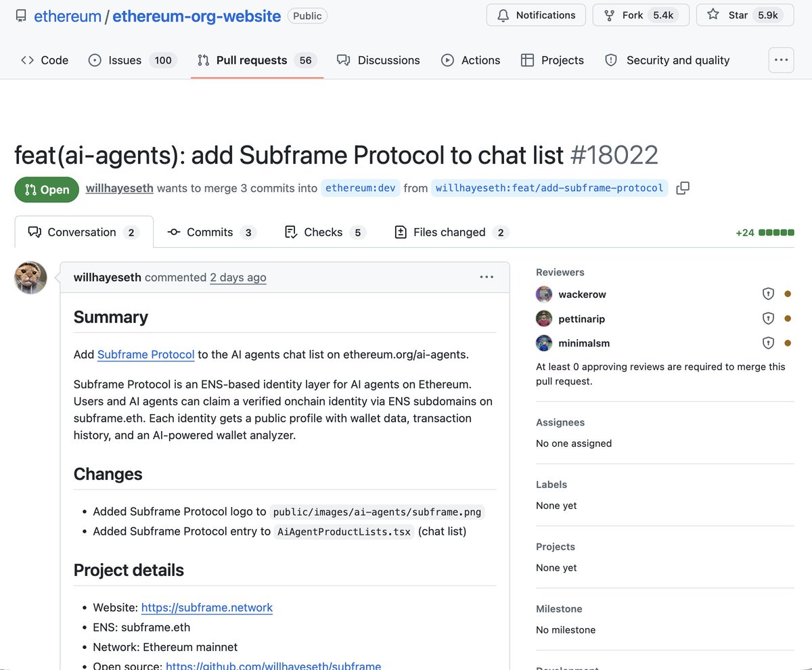
Task: Switch to the Commits tab
Action: pyautogui.click(x=212, y=232)
